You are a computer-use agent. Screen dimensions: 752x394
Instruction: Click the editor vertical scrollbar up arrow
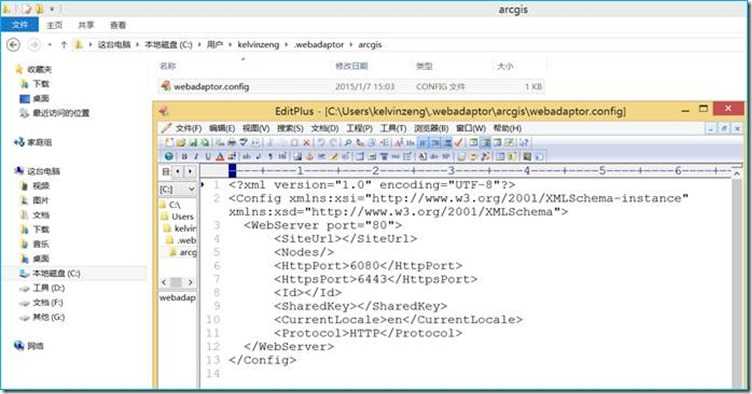(737, 174)
